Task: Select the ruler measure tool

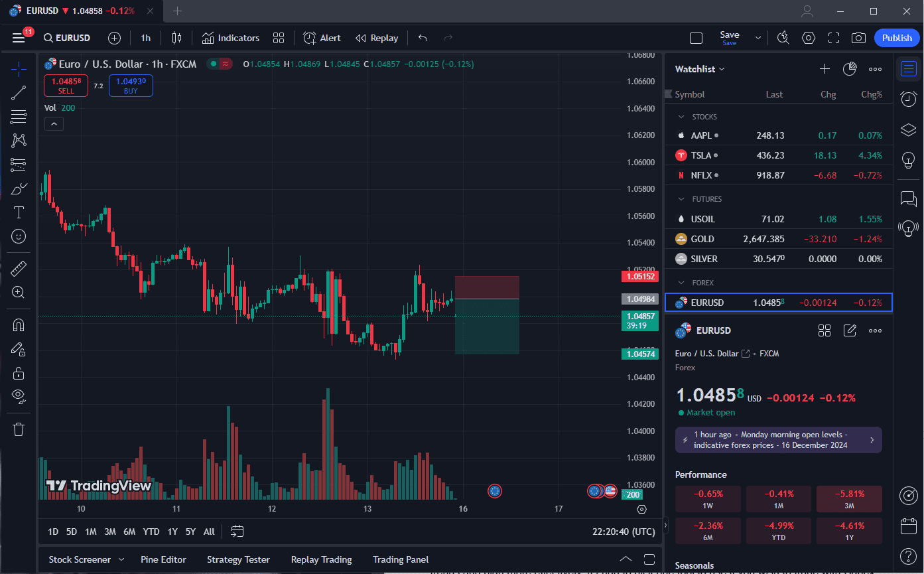Action: 19,268
